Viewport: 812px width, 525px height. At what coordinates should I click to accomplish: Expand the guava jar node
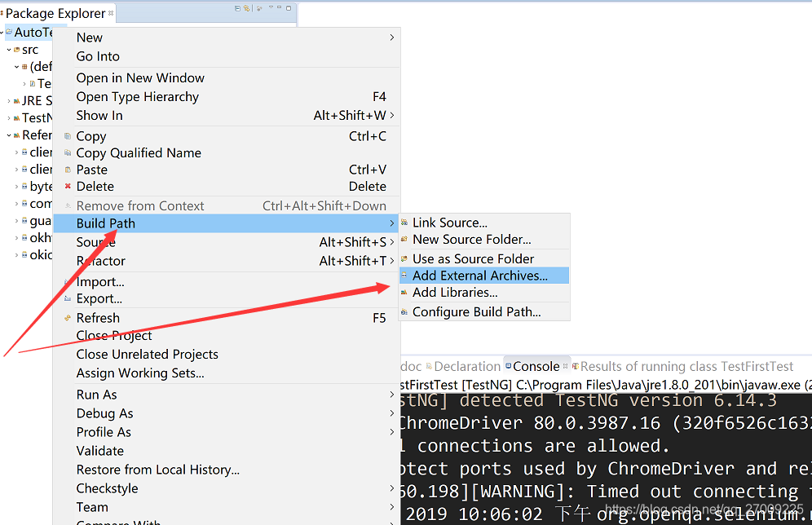16,221
